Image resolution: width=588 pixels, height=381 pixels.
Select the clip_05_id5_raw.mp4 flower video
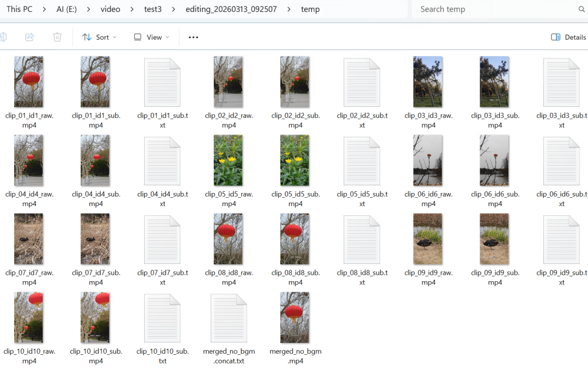click(229, 160)
